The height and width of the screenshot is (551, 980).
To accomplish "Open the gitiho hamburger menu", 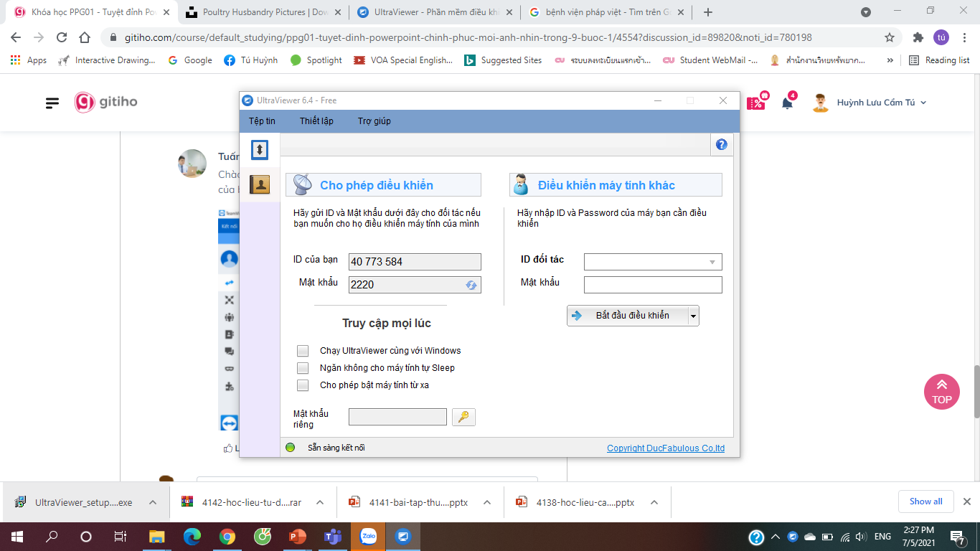I will pos(52,103).
